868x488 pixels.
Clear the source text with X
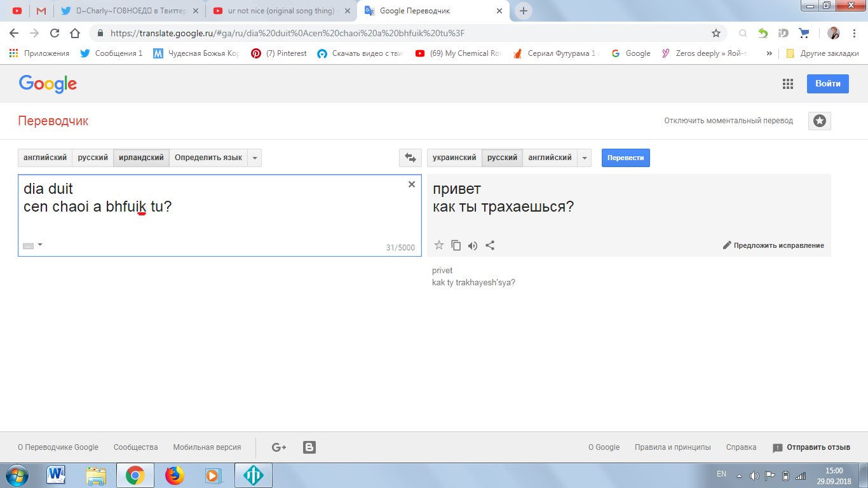click(411, 184)
